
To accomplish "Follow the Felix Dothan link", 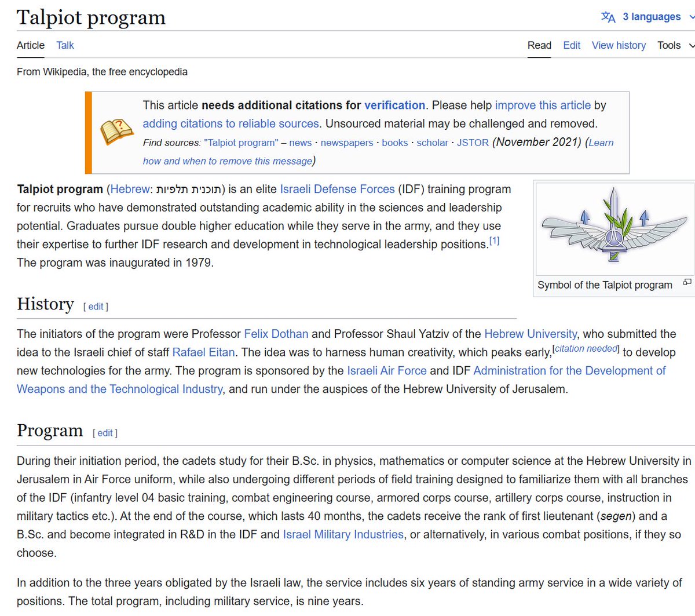I will [276, 334].
